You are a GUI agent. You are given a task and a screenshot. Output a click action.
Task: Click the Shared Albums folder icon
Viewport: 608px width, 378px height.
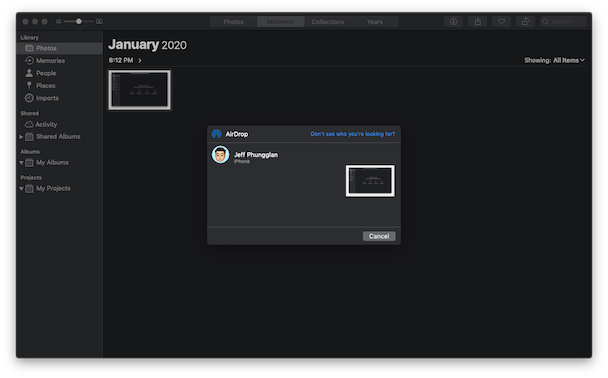pos(29,137)
